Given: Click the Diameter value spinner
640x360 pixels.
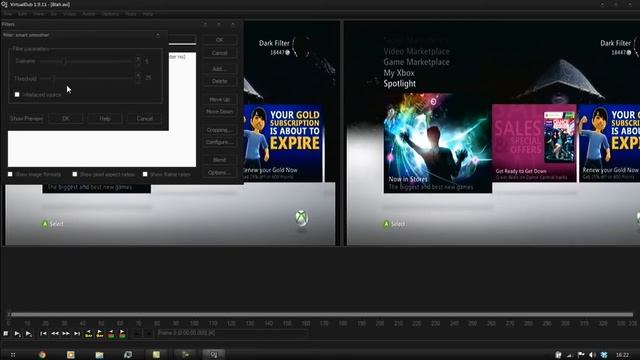Looking at the screenshot, I should click(138, 61).
